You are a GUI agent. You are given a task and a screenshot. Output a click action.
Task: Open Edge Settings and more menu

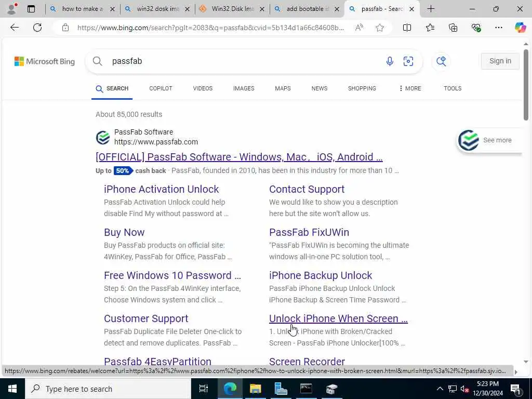coord(498,28)
